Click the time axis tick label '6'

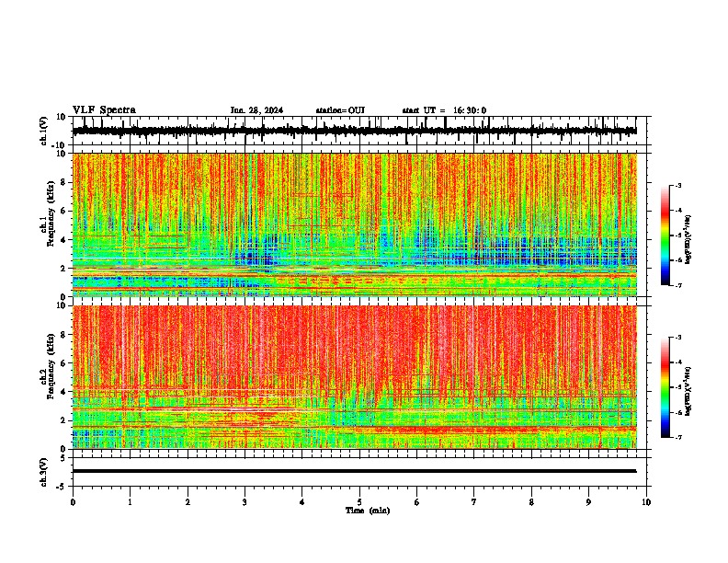pyautogui.click(x=416, y=502)
